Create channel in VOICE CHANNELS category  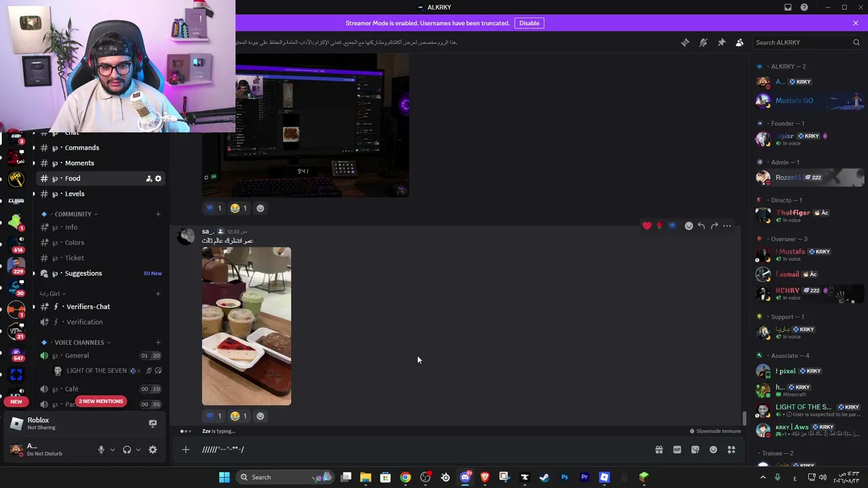click(x=158, y=343)
